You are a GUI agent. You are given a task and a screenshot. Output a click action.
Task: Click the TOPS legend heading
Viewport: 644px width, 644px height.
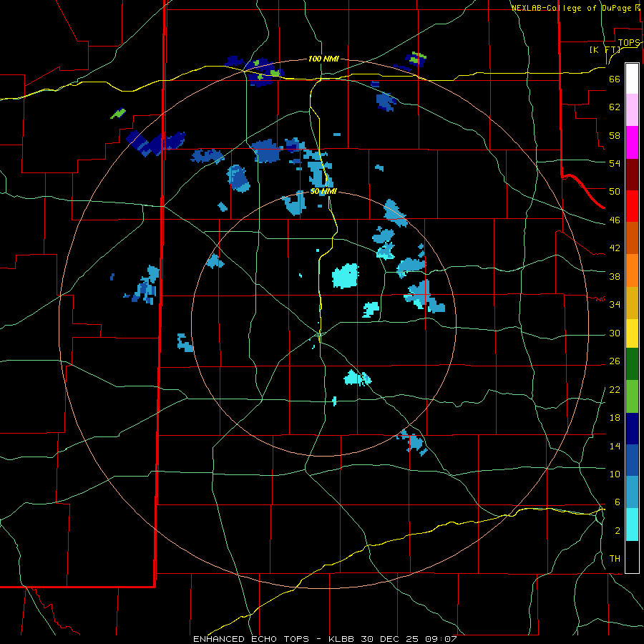click(629, 43)
